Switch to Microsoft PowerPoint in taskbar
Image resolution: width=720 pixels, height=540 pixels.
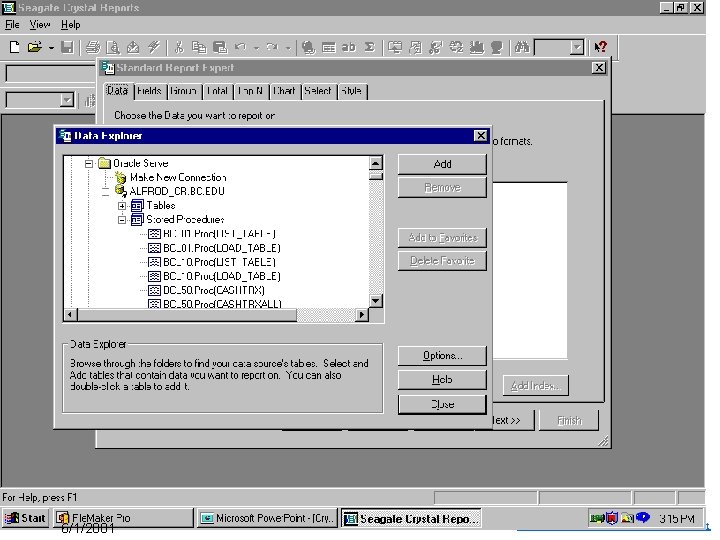[268, 518]
